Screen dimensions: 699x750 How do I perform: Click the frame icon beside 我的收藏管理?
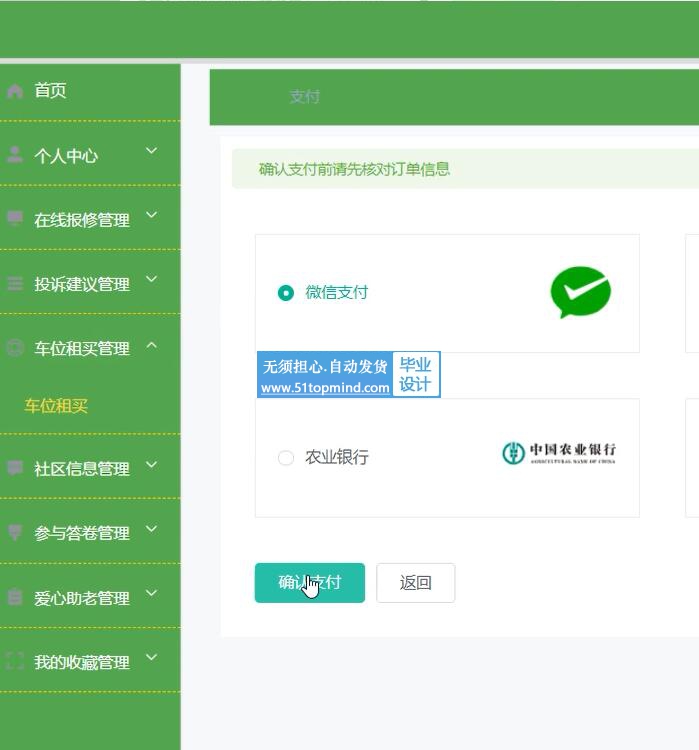[15, 661]
